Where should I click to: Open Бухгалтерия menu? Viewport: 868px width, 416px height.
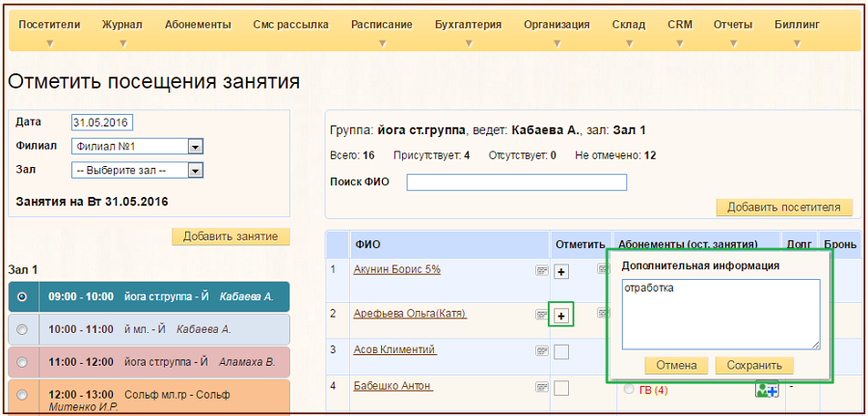click(469, 24)
